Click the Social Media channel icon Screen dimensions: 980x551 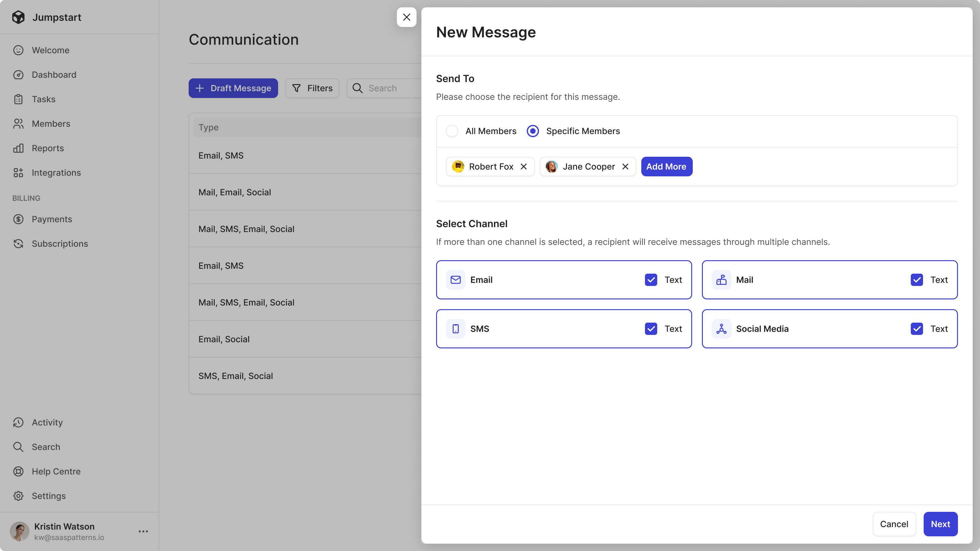[x=721, y=328]
